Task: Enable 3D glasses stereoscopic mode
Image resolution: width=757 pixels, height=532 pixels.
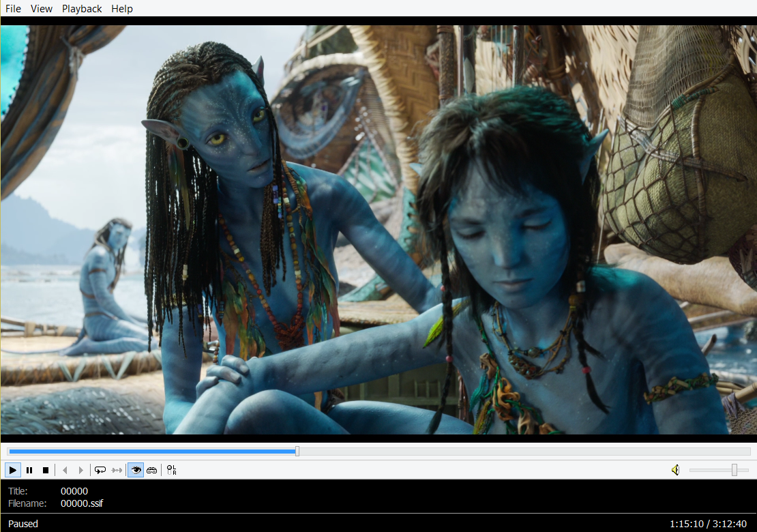Action: pos(151,470)
